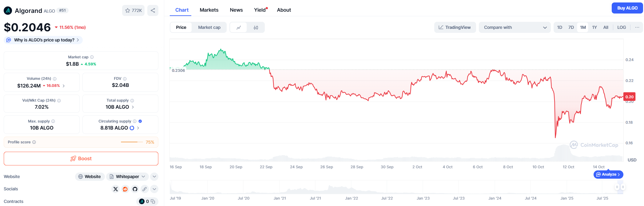The image size is (644, 206).
Task: Open the Markets tab
Action: pos(209,10)
